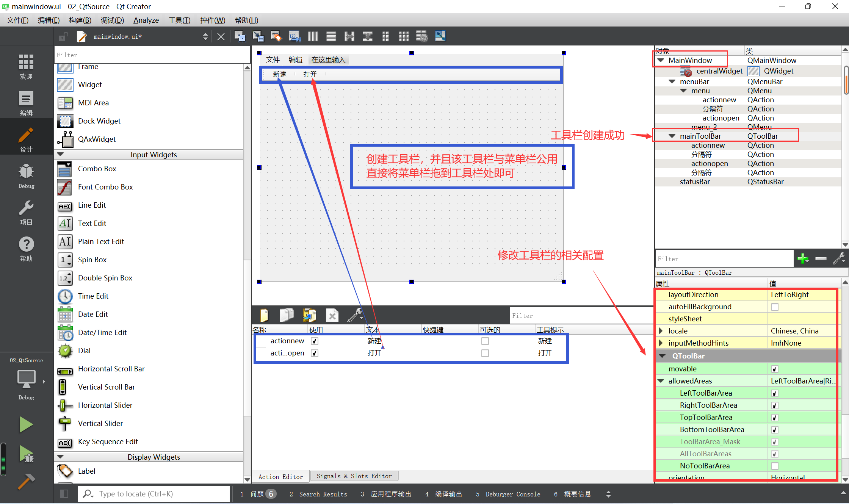Viewport: 849px width, 504px height.
Task: Collapse the mainToolBar tree node
Action: 672,136
